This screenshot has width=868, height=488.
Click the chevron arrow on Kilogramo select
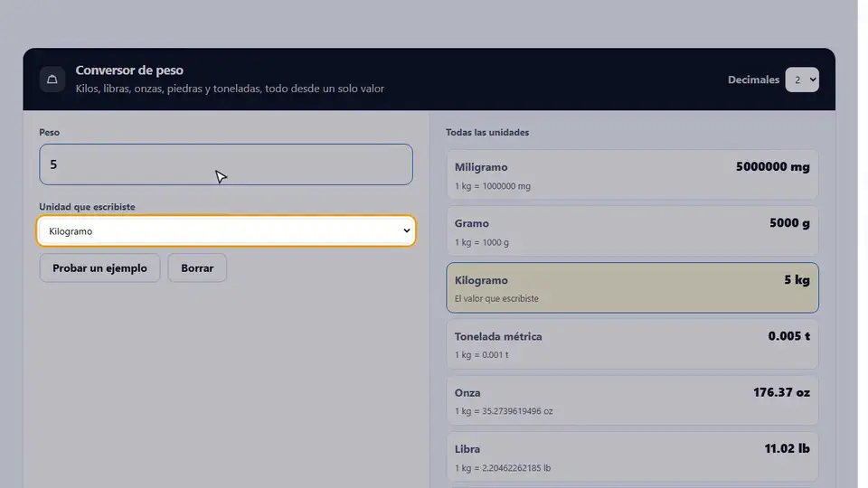click(406, 230)
